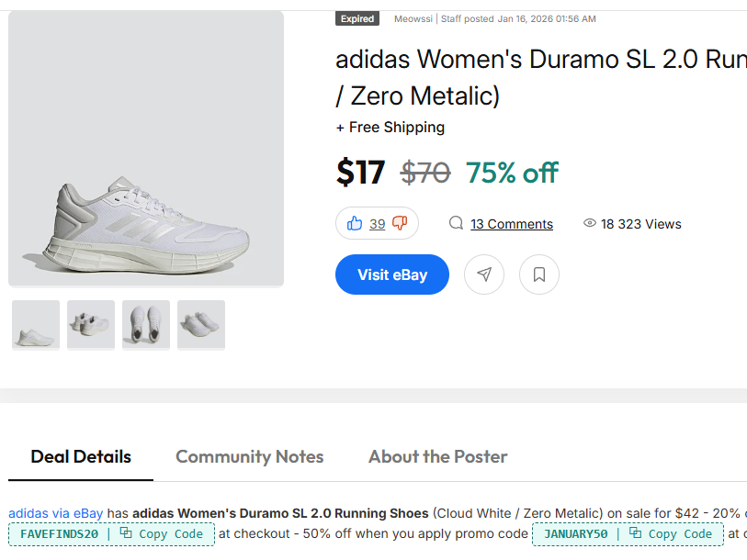Click the copy icon for FAVEFINDS20 code
747x560 pixels.
pyautogui.click(x=126, y=533)
